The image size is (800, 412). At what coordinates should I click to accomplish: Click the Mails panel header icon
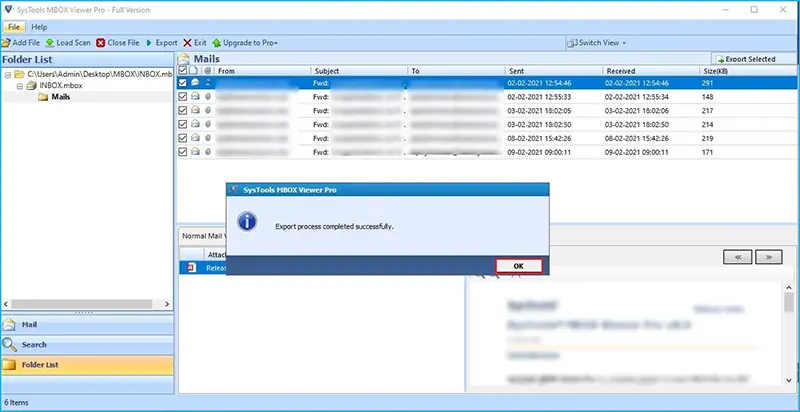point(184,59)
